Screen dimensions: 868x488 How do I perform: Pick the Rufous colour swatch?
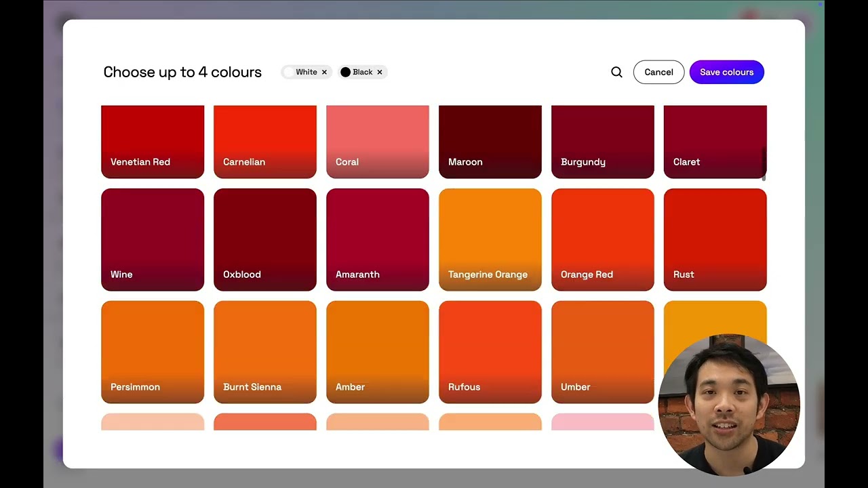tap(490, 352)
